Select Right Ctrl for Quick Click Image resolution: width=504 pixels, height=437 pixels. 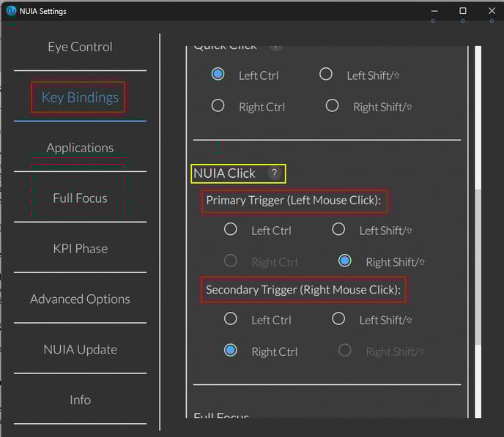[218, 105]
